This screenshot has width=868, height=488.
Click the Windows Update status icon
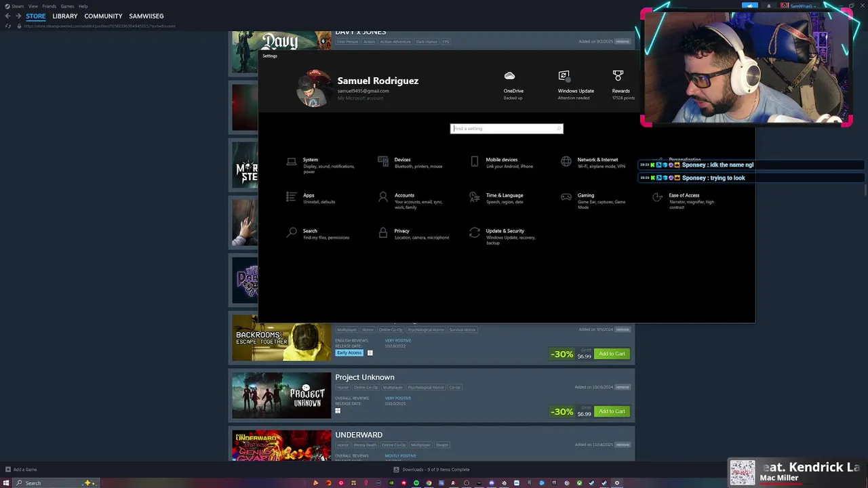(x=564, y=76)
